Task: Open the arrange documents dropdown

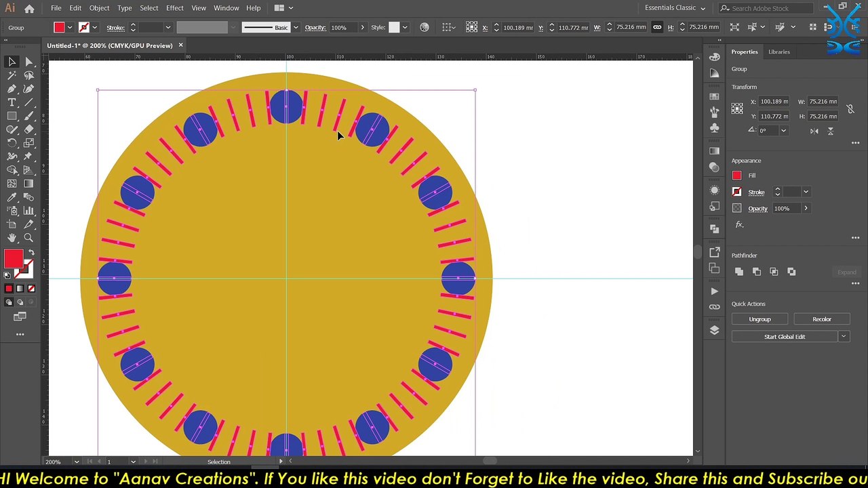Action: click(283, 8)
